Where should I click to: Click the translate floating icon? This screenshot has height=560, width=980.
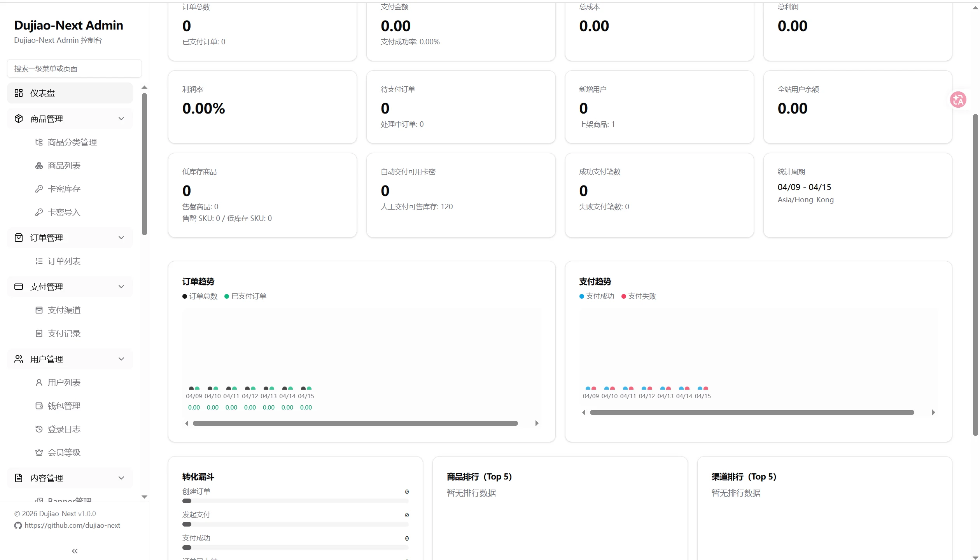pyautogui.click(x=958, y=100)
